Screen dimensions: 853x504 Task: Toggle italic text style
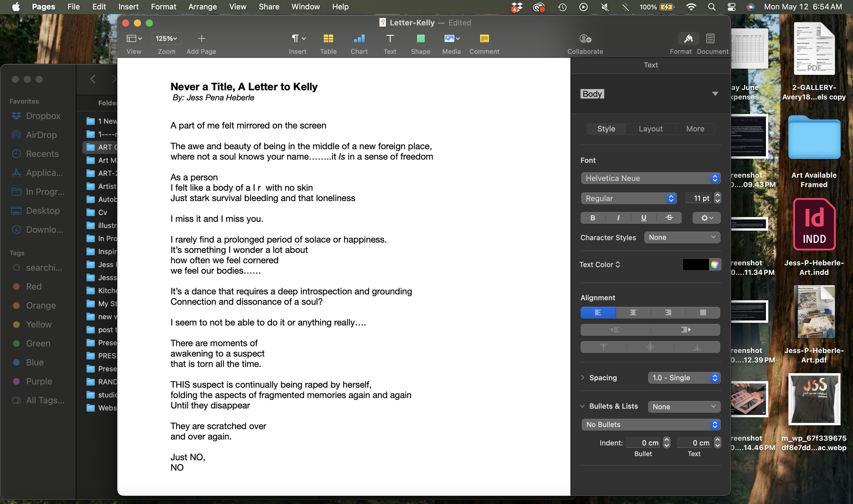618,218
